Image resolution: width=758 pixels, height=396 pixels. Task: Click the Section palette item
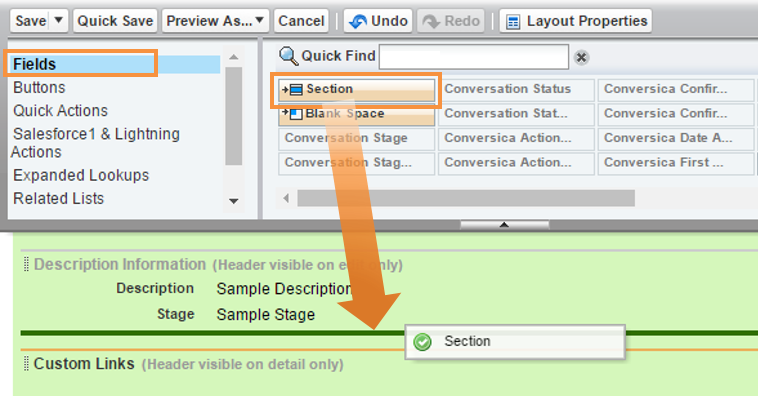pos(357,89)
